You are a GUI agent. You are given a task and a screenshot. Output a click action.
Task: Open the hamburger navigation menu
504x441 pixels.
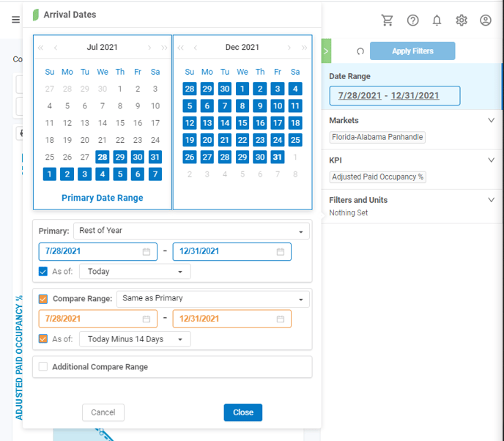point(16,20)
